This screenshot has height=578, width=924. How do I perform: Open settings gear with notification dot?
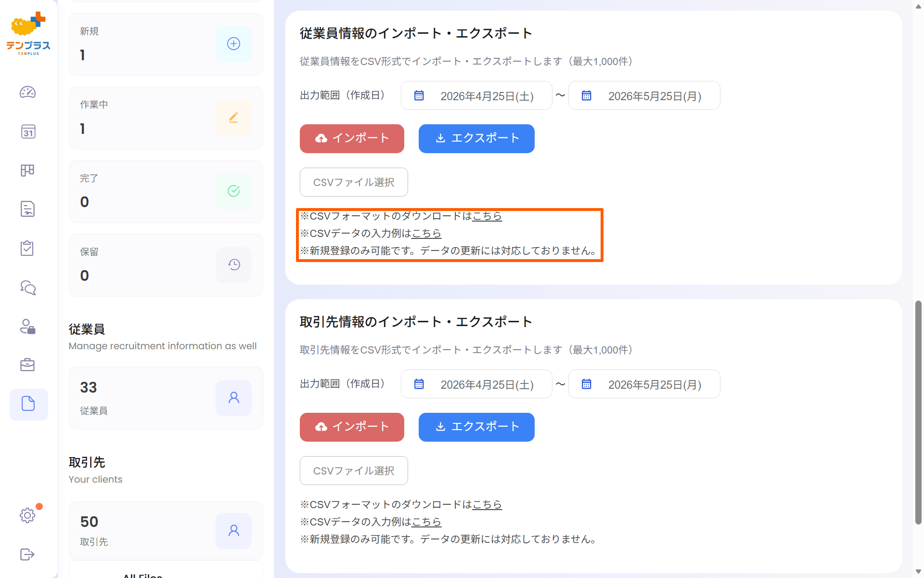(x=27, y=515)
